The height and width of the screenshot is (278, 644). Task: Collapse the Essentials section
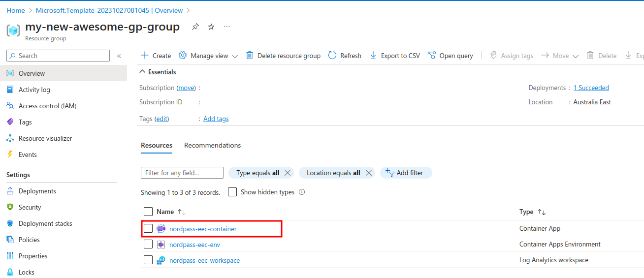143,72
